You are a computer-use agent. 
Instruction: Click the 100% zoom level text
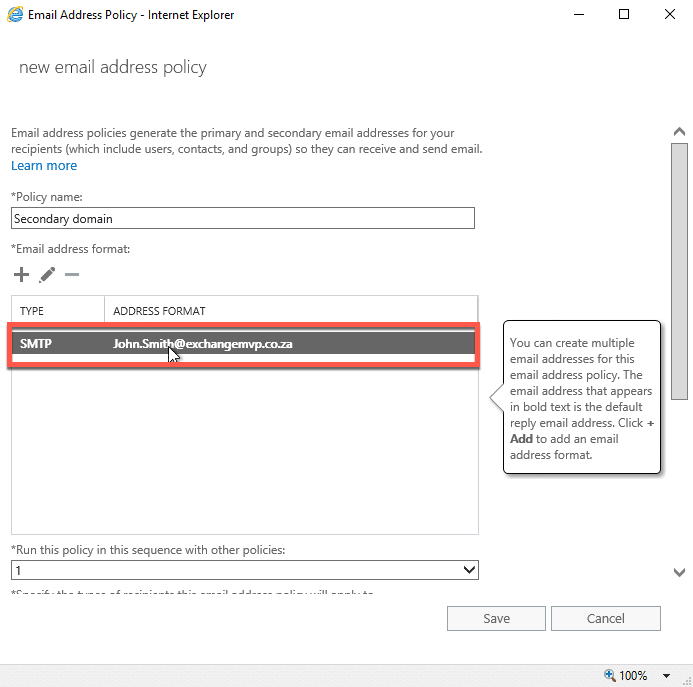click(x=633, y=676)
